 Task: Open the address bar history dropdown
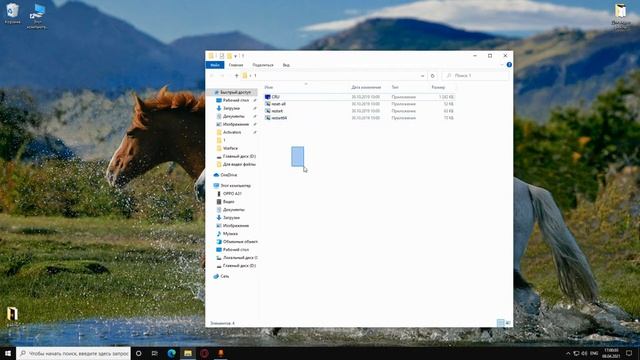(422, 76)
